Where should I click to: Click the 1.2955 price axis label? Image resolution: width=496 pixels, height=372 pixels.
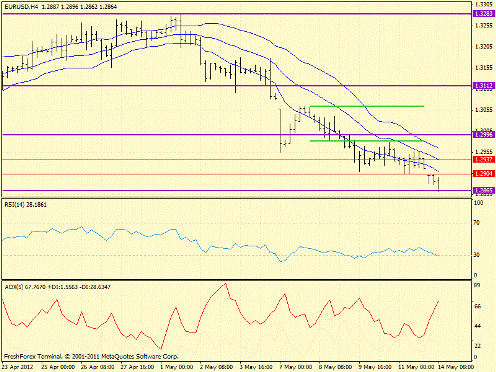(484, 151)
